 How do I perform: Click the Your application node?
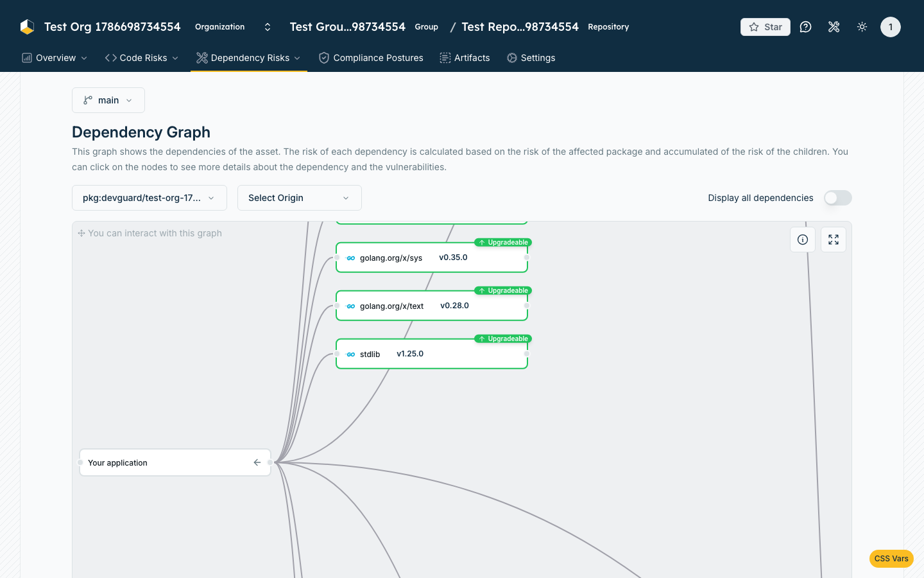(175, 462)
